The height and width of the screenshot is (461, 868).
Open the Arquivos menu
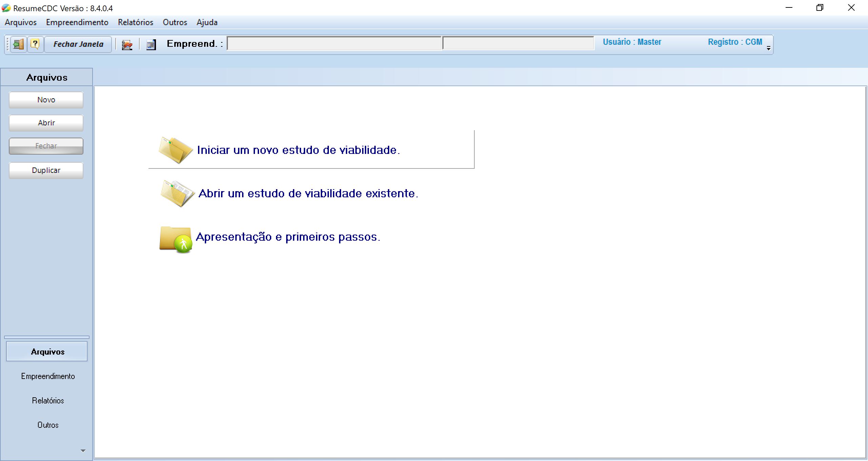[x=21, y=22]
